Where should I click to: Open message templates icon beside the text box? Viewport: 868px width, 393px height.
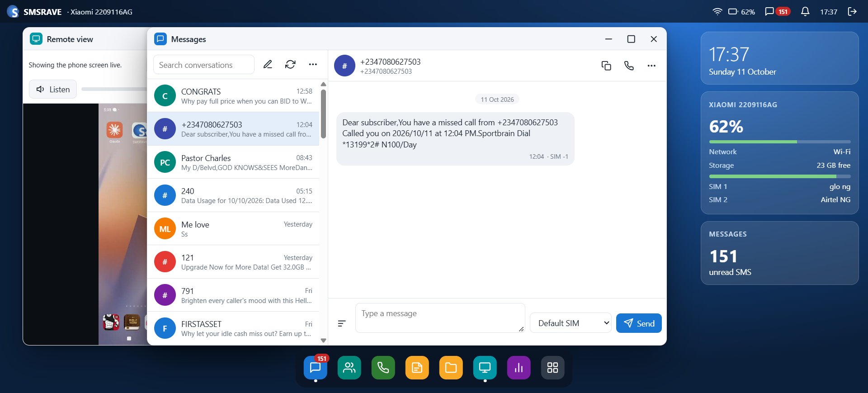[342, 323]
